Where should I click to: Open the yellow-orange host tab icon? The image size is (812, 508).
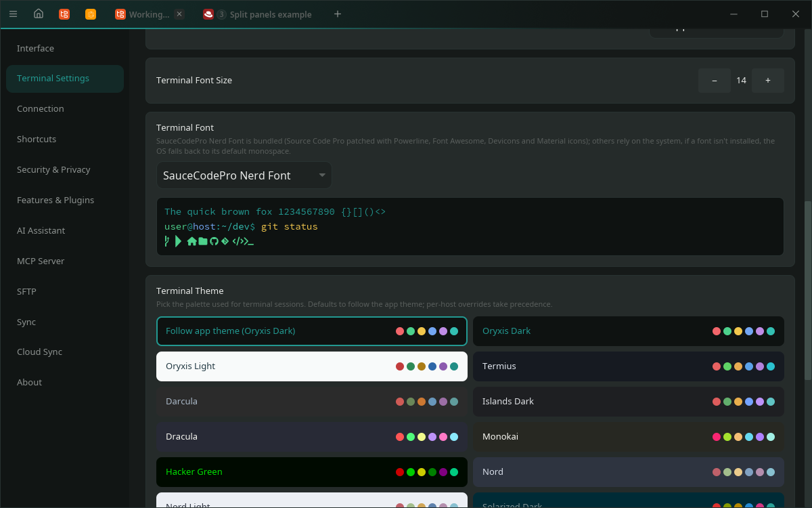click(x=91, y=14)
